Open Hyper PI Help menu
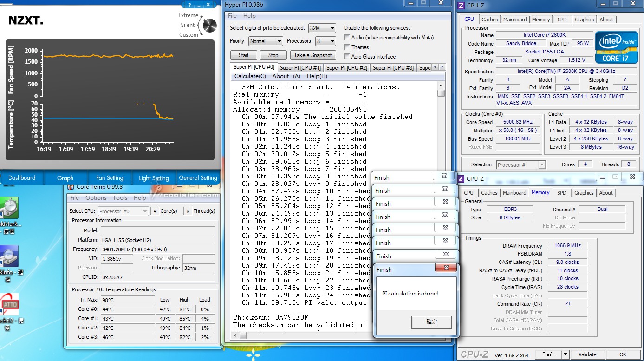Viewport: 644px width, 361px height. (x=249, y=16)
